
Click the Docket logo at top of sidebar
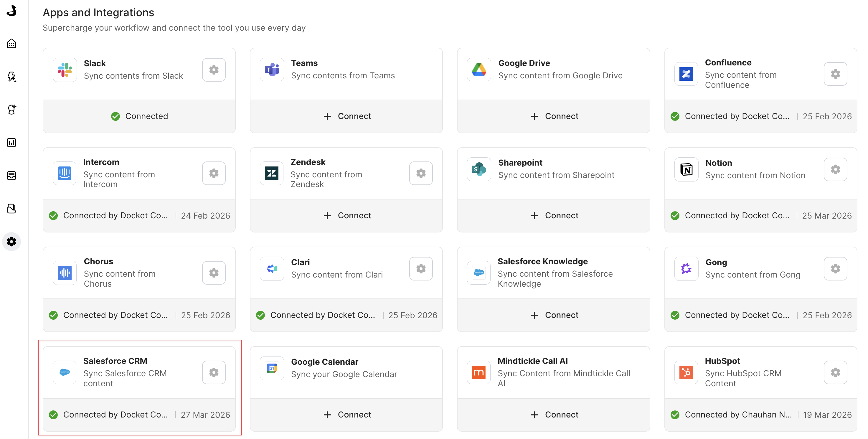(11, 10)
